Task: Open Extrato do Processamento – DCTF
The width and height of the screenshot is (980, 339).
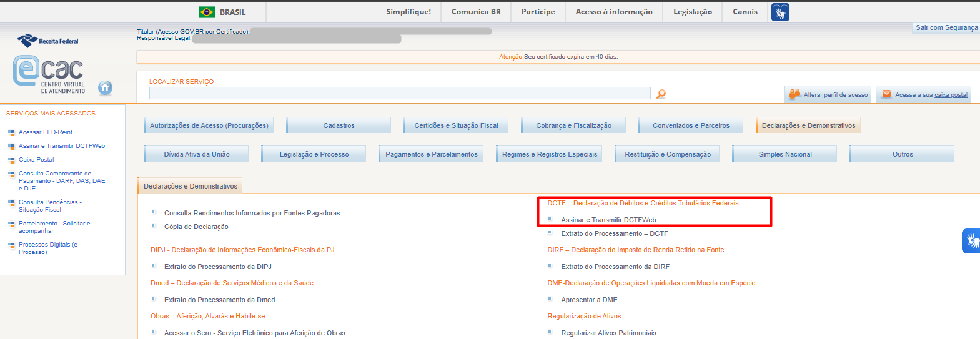Action: click(615, 233)
